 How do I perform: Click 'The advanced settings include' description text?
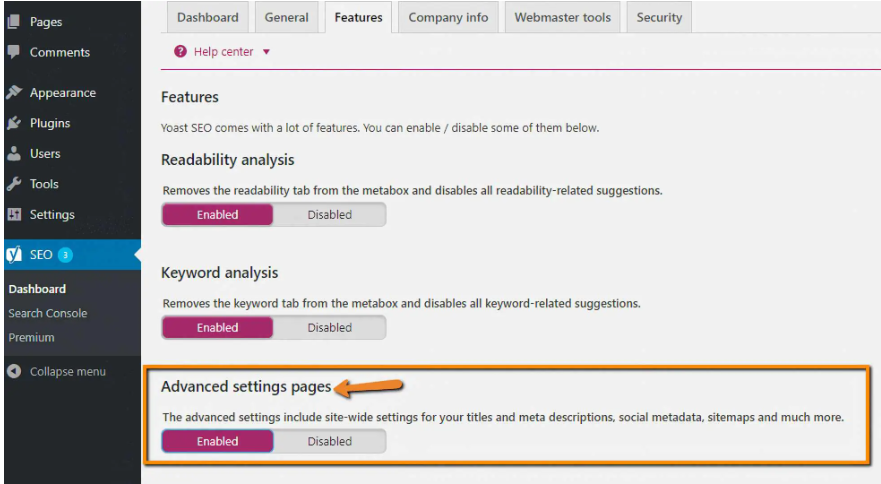click(x=503, y=417)
